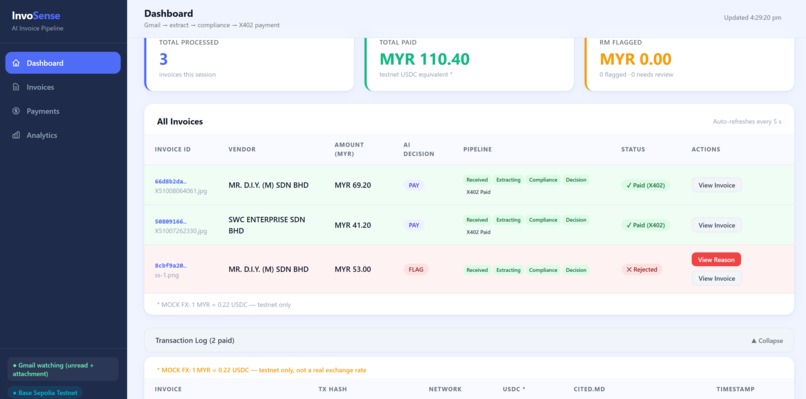Click Compliance pipeline tag in rejected row
Screen dimensions: 806x399
[543, 270]
